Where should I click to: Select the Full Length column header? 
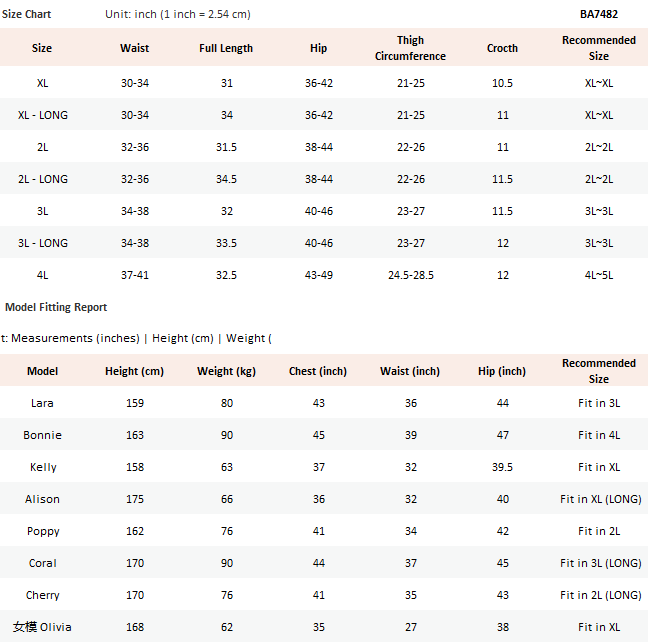[x=226, y=48]
